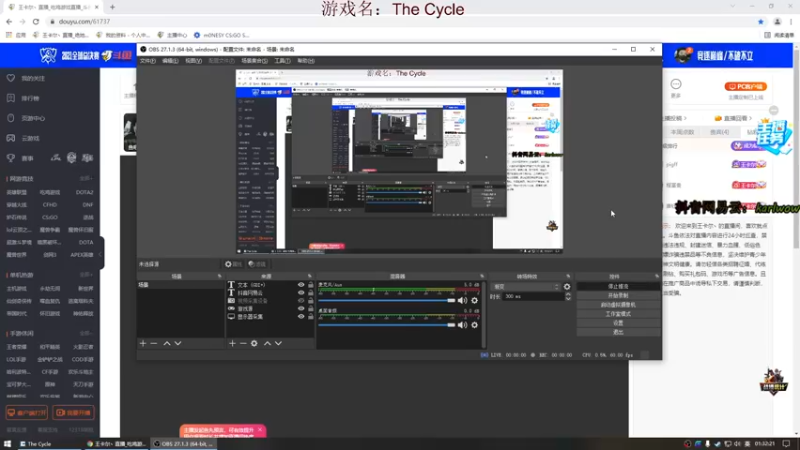Click the orange PC client button on Douyu
Viewport: 800px width, 450px height.
click(x=745, y=86)
